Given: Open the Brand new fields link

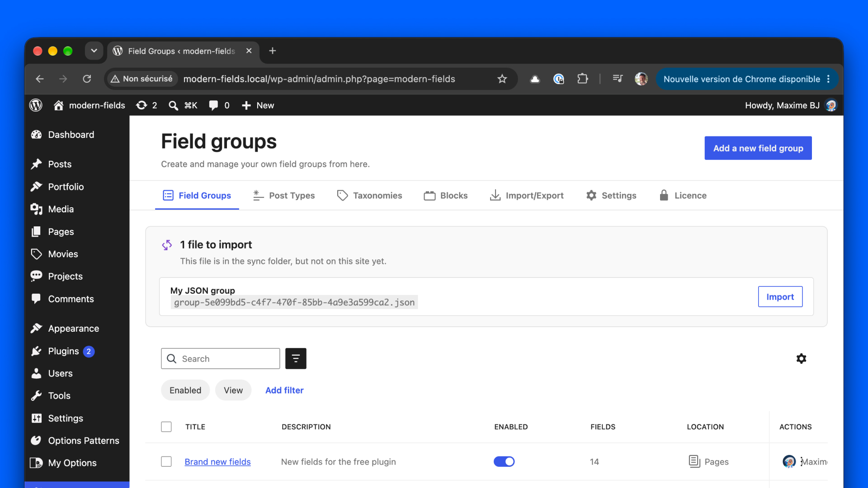Looking at the screenshot, I should pyautogui.click(x=217, y=462).
